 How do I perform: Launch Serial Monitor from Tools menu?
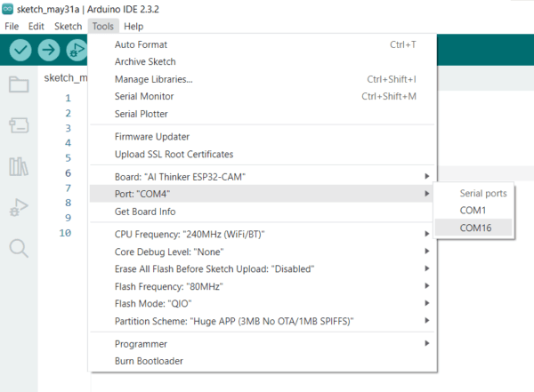click(263, 96)
